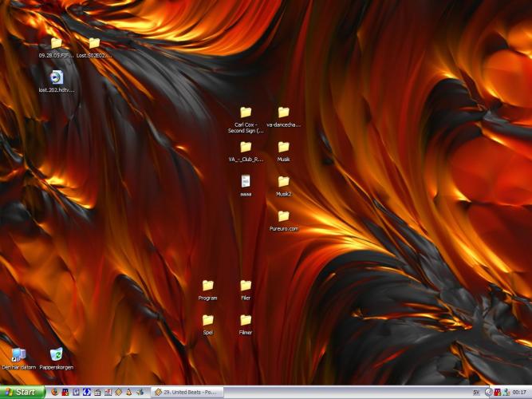Image resolution: width=532 pixels, height=399 pixels.
Task: Select the Pureuro.com folder icon
Action: [x=283, y=216]
